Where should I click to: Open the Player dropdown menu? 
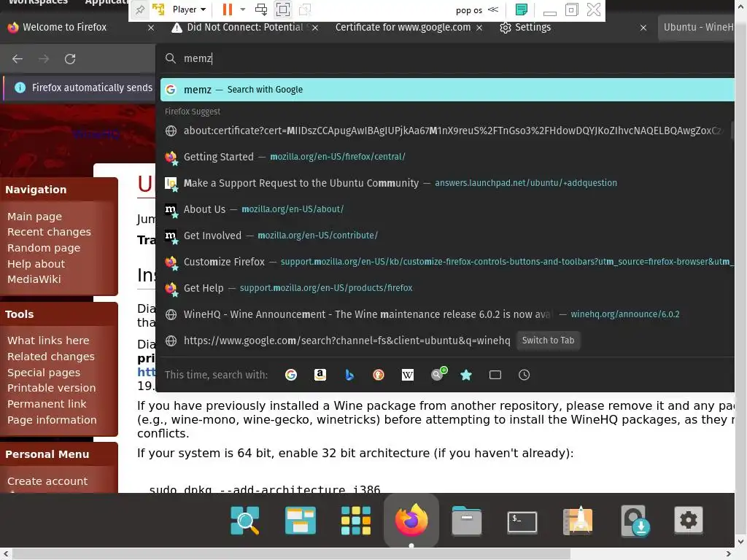[189, 9]
